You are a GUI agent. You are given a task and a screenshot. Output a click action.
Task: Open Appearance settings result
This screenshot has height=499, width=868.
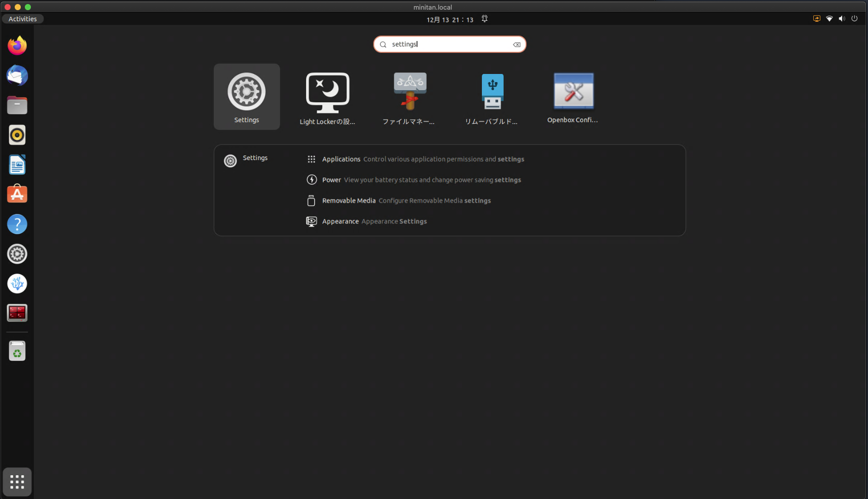coord(367,221)
